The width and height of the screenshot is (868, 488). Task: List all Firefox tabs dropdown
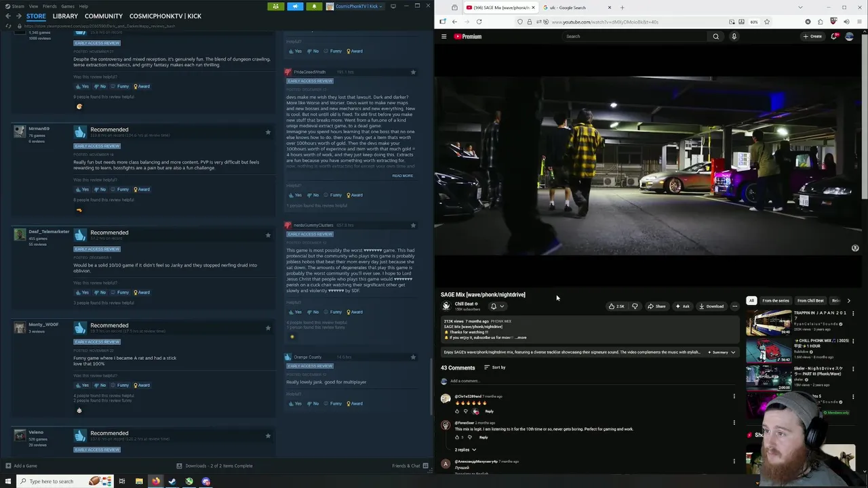pos(800,7)
